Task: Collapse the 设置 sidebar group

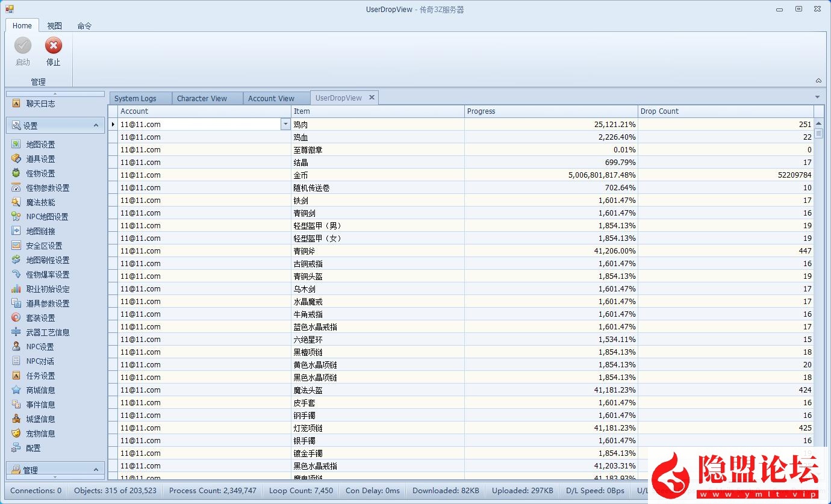Action: [x=96, y=125]
